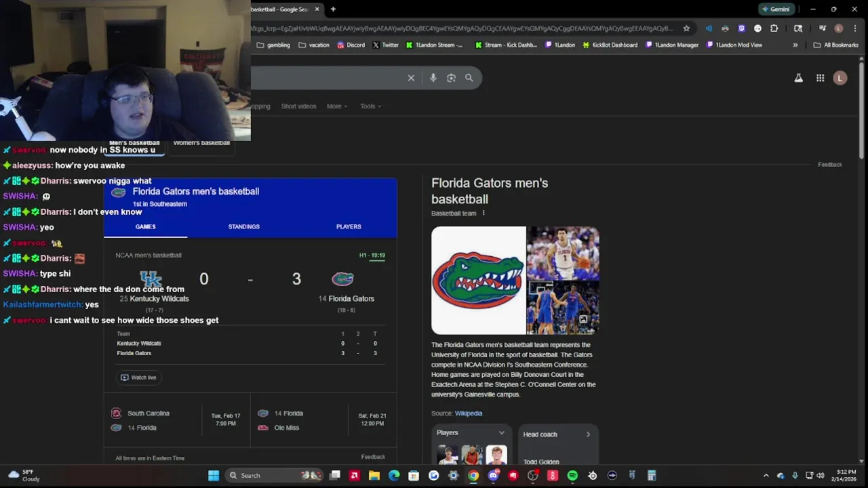This screenshot has height=488, width=868.
Task: Open photo of player number 1
Action: tap(563, 253)
